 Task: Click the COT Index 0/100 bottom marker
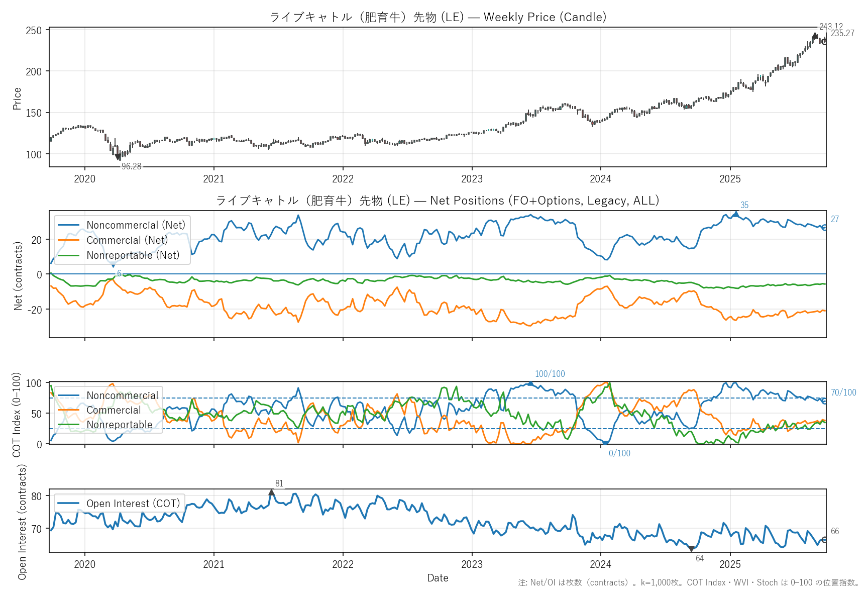606,443
